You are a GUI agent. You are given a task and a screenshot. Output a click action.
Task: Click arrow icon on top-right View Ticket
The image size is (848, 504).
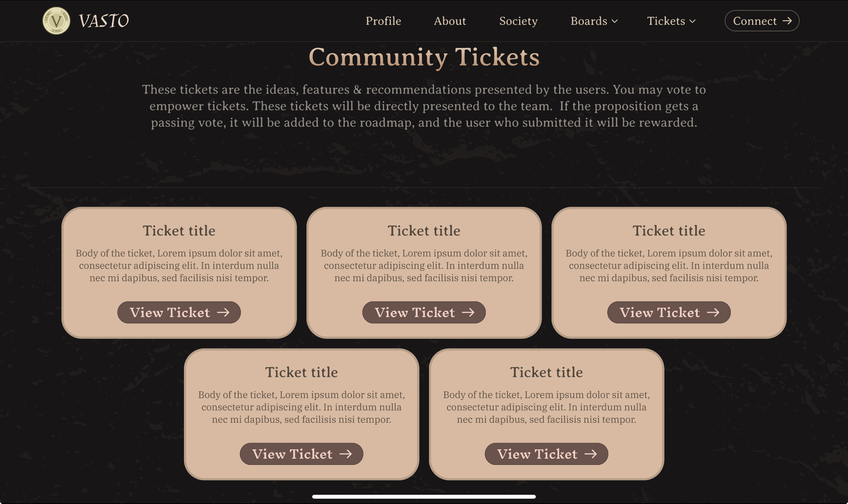pyautogui.click(x=713, y=312)
